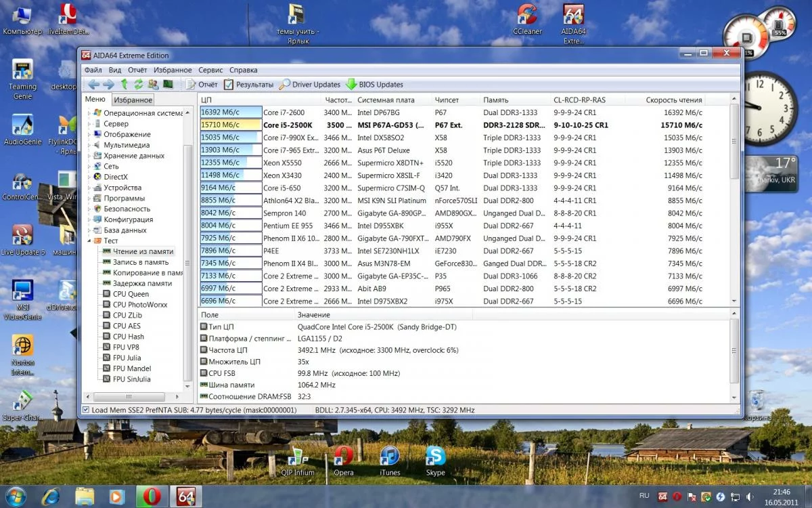The height and width of the screenshot is (508, 812).
Task: Open the BIOS Updates green arrow button
Action: click(x=374, y=85)
